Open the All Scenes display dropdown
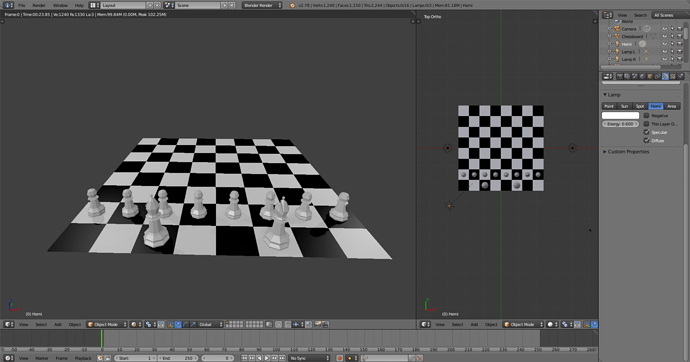Screen dimensions: 690x362 coord(670,15)
